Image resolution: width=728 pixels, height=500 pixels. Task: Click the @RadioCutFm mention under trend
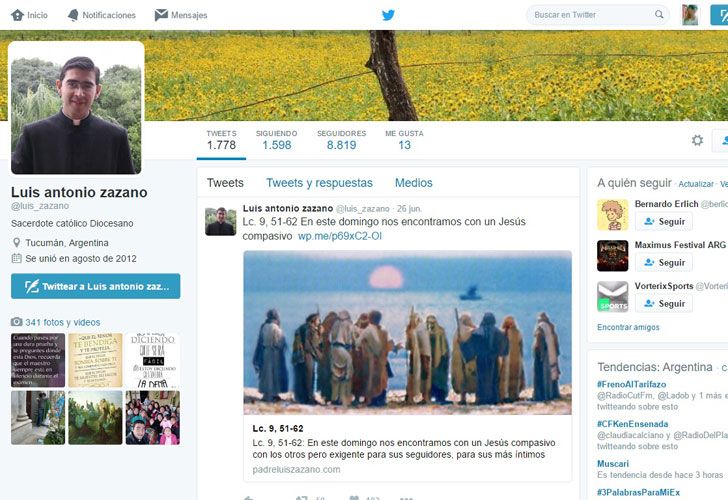coord(625,396)
